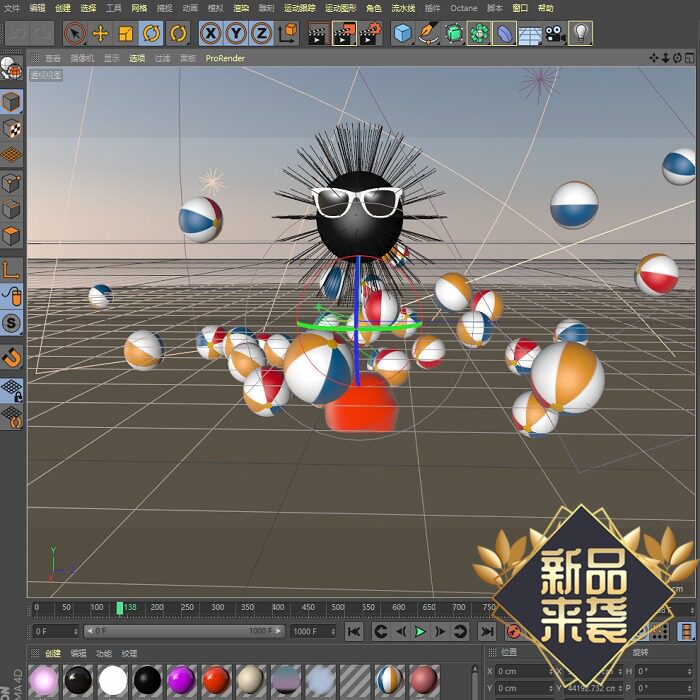Select the Move tool

click(100, 33)
